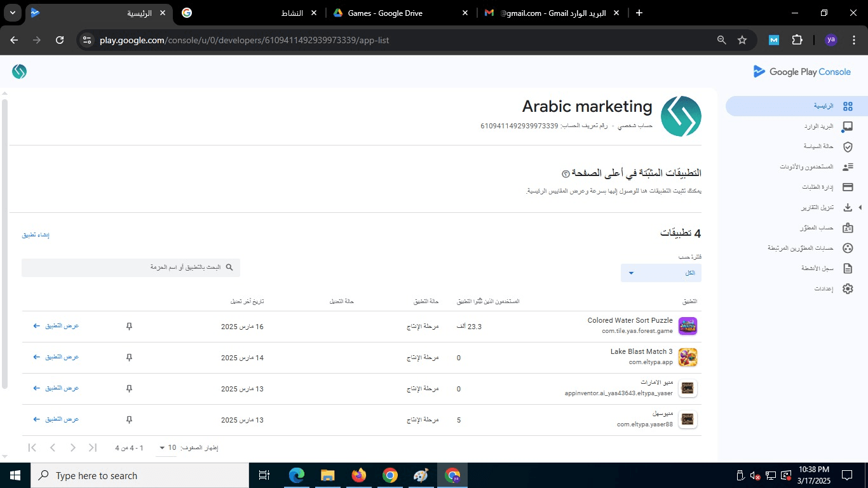Open the Activity log document icon

click(847, 268)
